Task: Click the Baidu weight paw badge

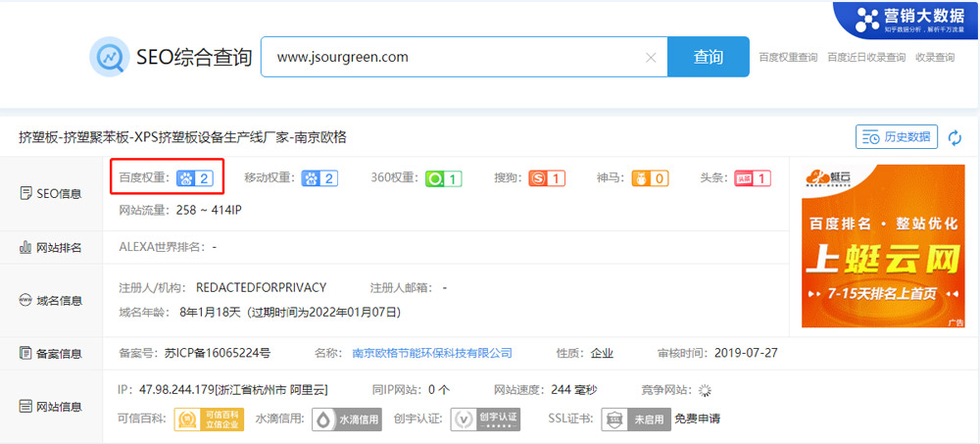Action: 194,178
